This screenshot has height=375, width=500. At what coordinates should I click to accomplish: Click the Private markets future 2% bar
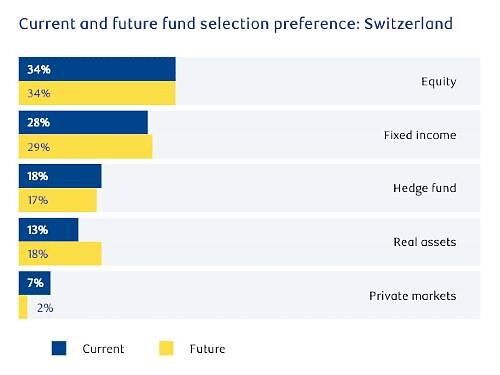23,307
